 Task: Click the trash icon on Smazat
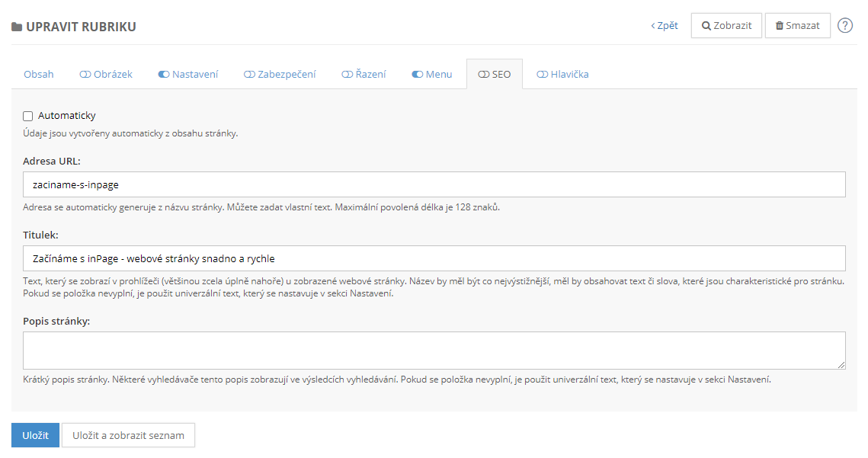tap(780, 26)
